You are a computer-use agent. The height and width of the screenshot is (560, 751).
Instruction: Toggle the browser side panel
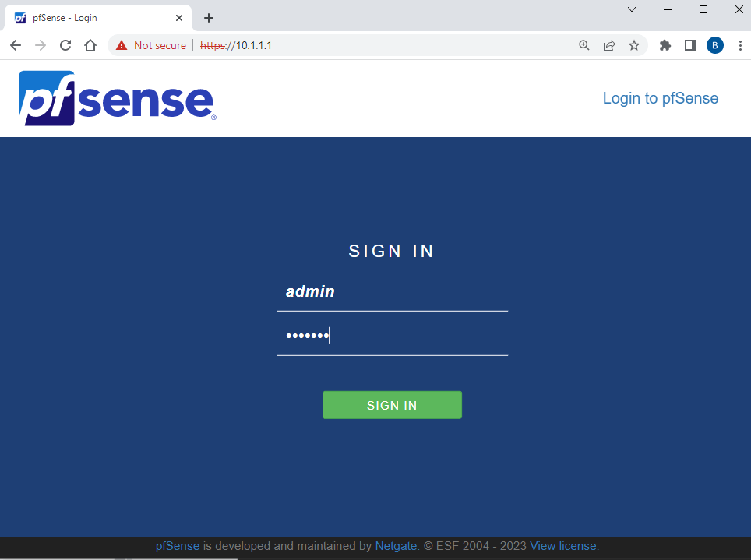[690, 45]
